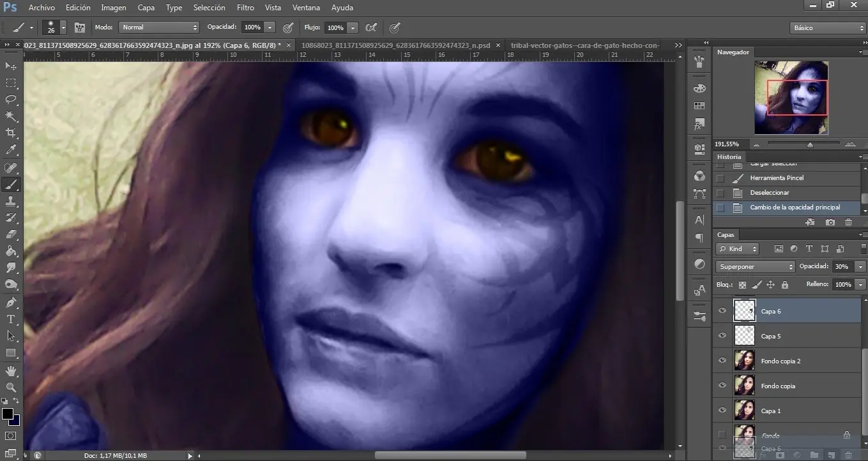The image size is (868, 461).
Task: Enable airbrush mode icon
Action: (x=371, y=27)
